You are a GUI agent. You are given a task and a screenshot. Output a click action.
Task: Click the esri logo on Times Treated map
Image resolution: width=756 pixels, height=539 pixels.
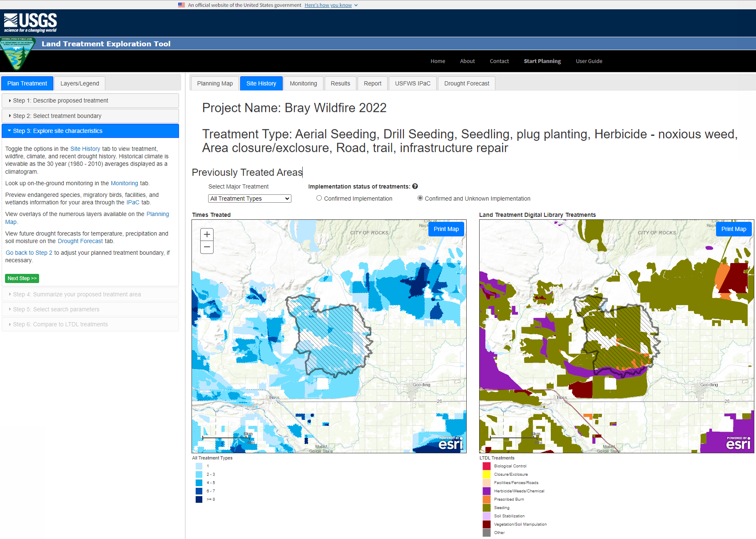[x=450, y=444]
